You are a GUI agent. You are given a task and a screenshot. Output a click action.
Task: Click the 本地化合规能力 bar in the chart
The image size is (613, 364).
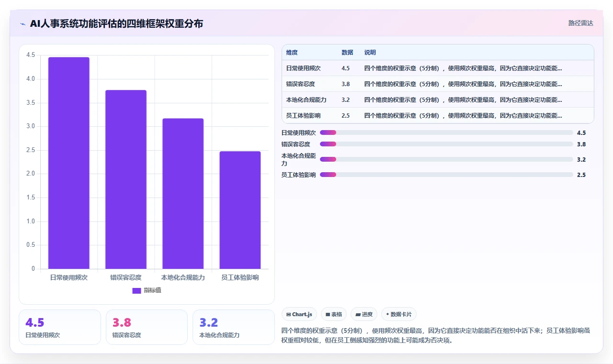pos(183,194)
